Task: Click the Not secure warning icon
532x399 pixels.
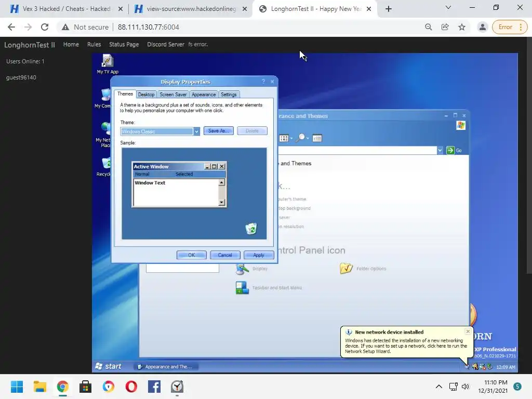Action: pos(65,27)
